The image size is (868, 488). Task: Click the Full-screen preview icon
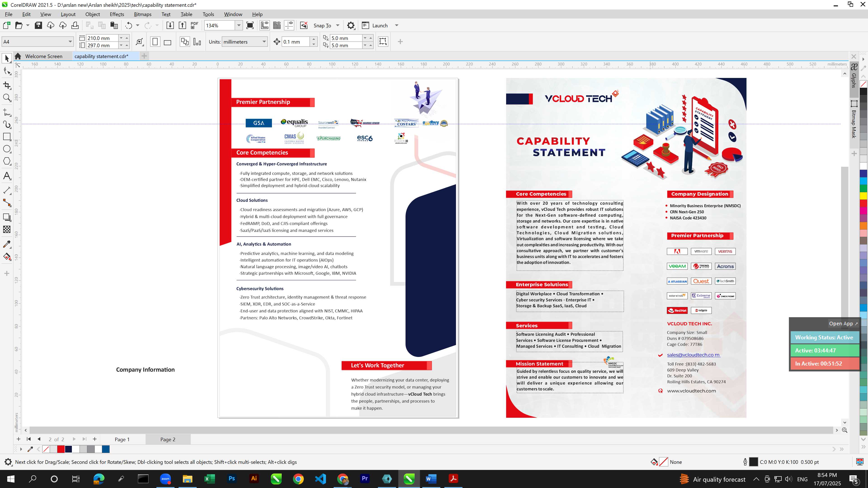(x=250, y=25)
